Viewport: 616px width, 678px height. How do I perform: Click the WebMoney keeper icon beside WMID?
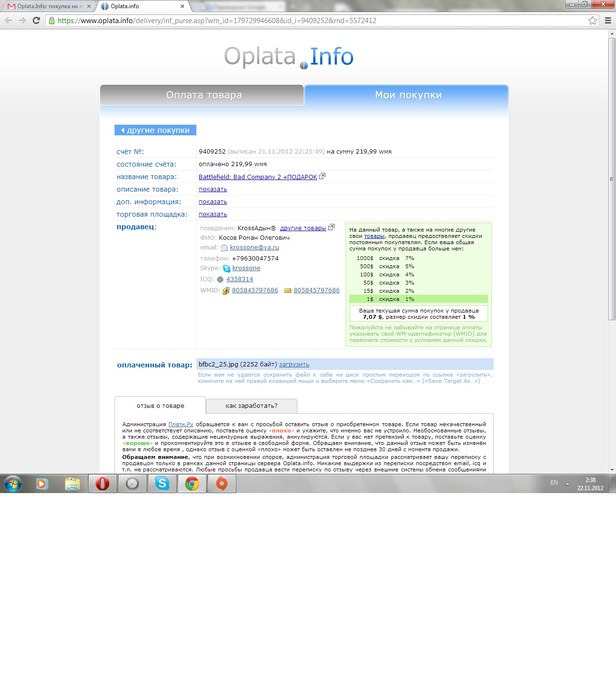(x=226, y=290)
